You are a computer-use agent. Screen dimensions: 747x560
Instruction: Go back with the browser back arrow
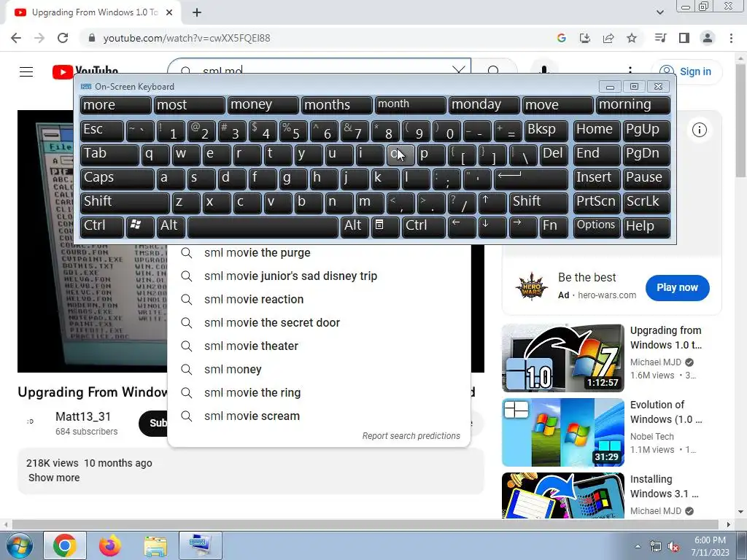16,38
